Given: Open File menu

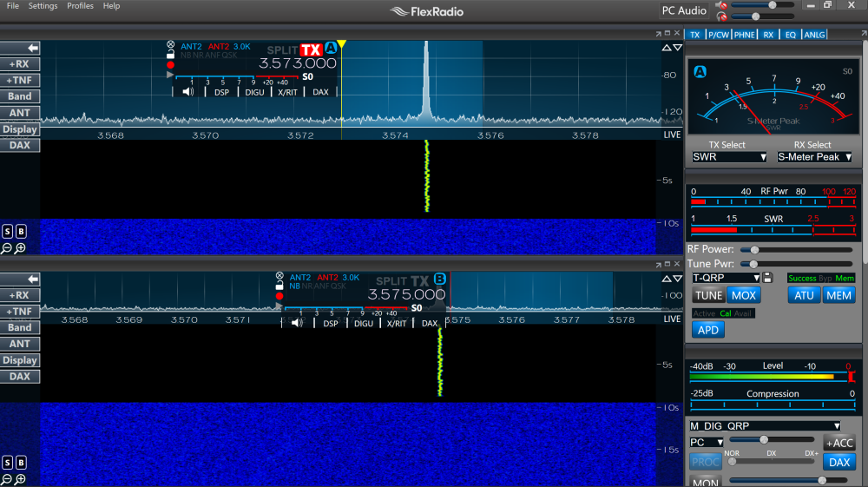Looking at the screenshot, I should pyautogui.click(x=13, y=6).
